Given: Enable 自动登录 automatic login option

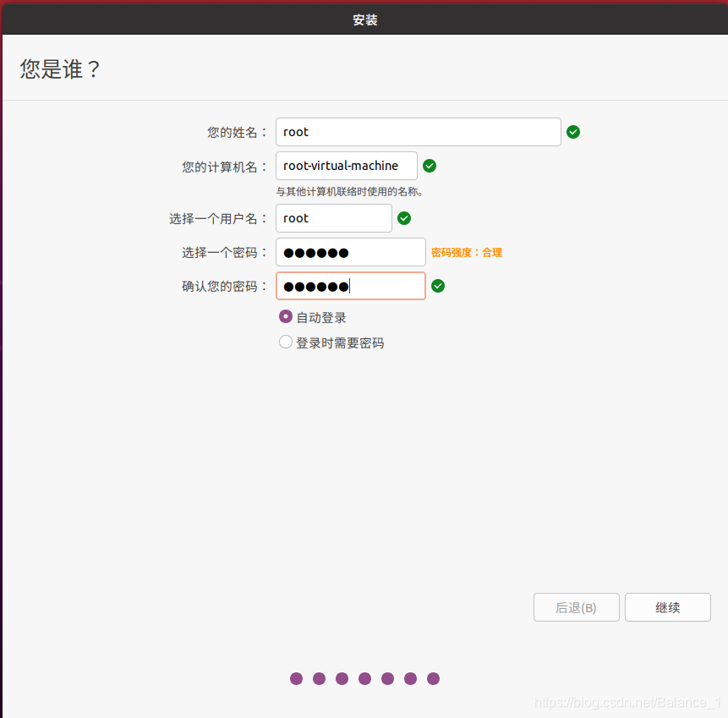Looking at the screenshot, I should (285, 316).
